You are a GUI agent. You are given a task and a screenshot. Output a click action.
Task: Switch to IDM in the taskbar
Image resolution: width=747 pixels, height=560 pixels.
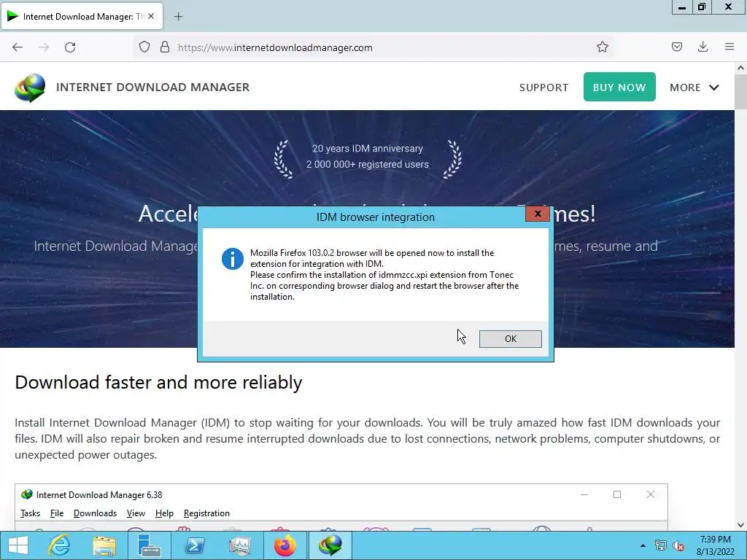330,545
